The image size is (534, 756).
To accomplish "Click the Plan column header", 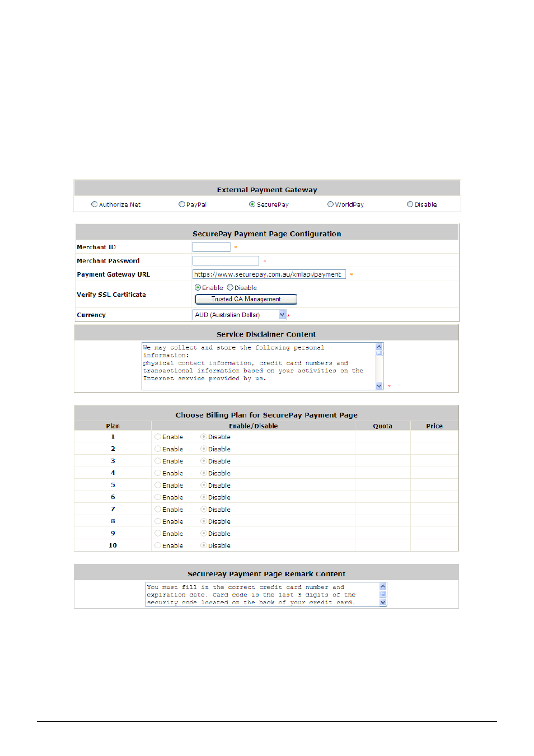I will pyautogui.click(x=113, y=426).
